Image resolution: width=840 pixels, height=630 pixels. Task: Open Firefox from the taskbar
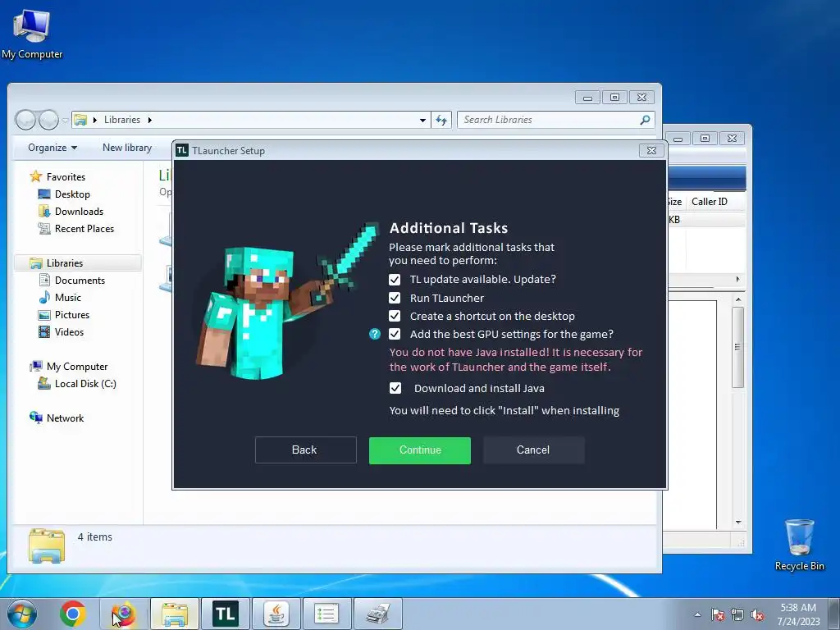pyautogui.click(x=124, y=614)
